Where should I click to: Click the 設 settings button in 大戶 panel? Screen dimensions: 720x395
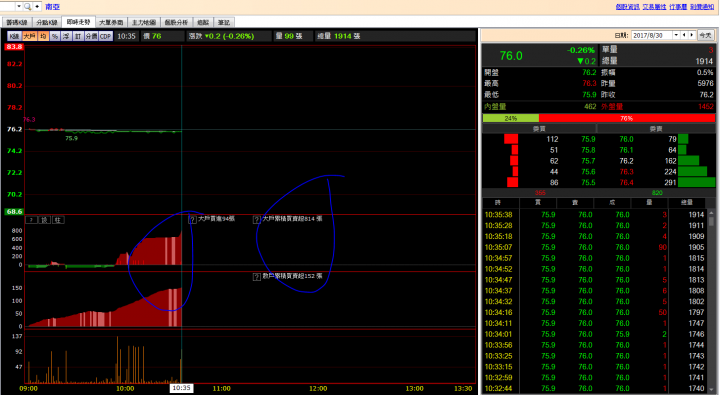[x=45, y=220]
